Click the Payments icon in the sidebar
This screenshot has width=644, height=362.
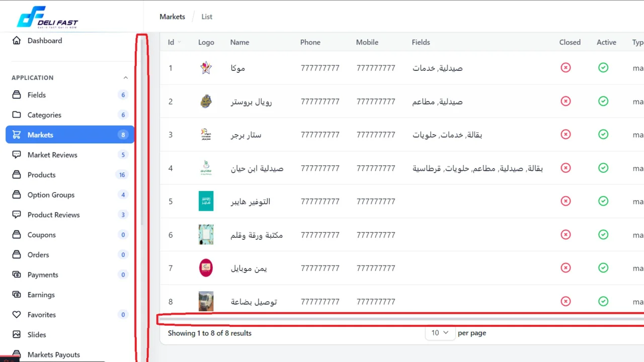[17, 275]
